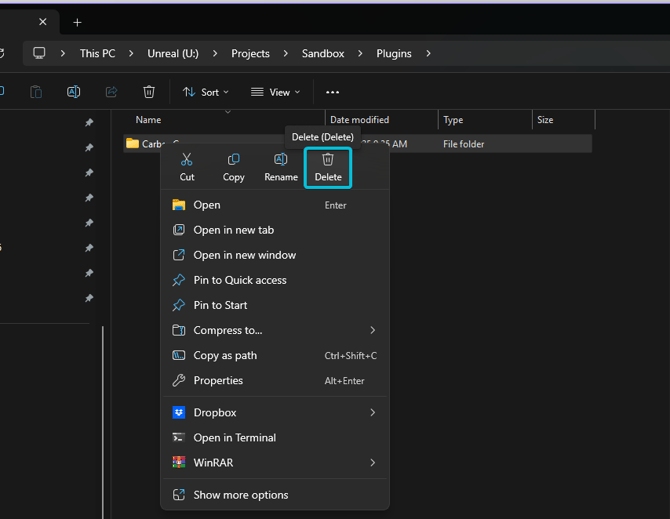Sort by Date modified column header
670x519 pixels.
(x=359, y=120)
